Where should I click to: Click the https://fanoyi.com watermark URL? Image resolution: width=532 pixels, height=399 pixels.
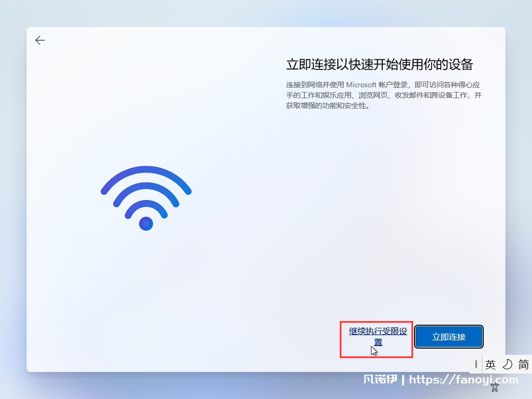[464, 379]
